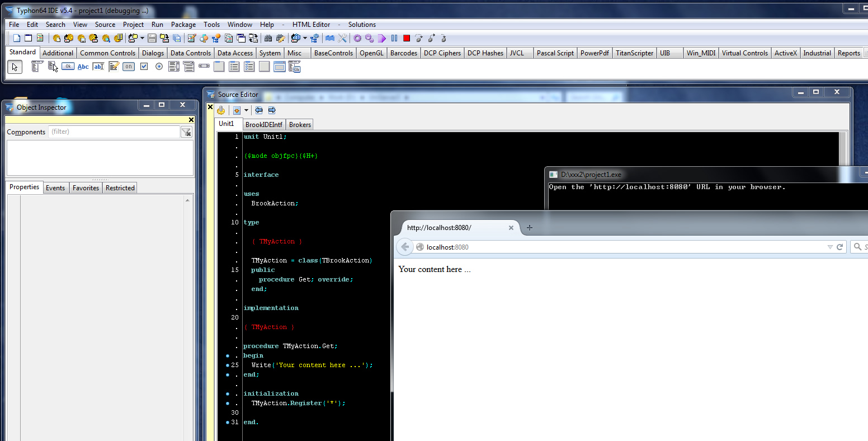Select the arrow pointer selection tool
Screen dimensions: 868x441
coord(15,67)
